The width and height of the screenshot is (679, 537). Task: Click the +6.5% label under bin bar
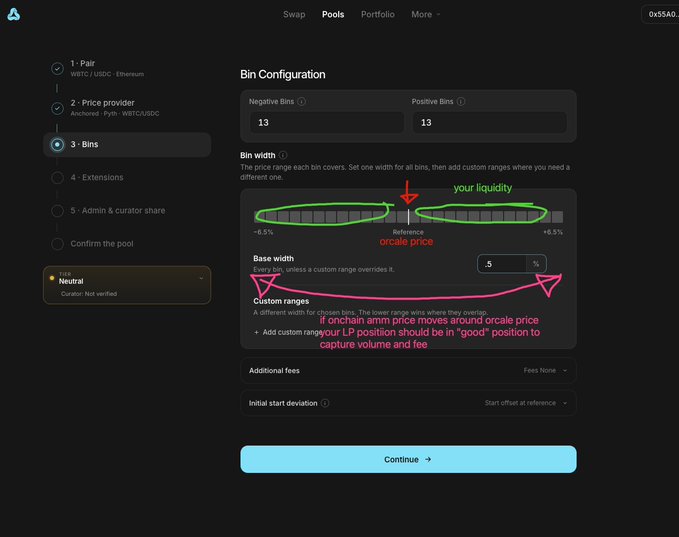coord(553,232)
